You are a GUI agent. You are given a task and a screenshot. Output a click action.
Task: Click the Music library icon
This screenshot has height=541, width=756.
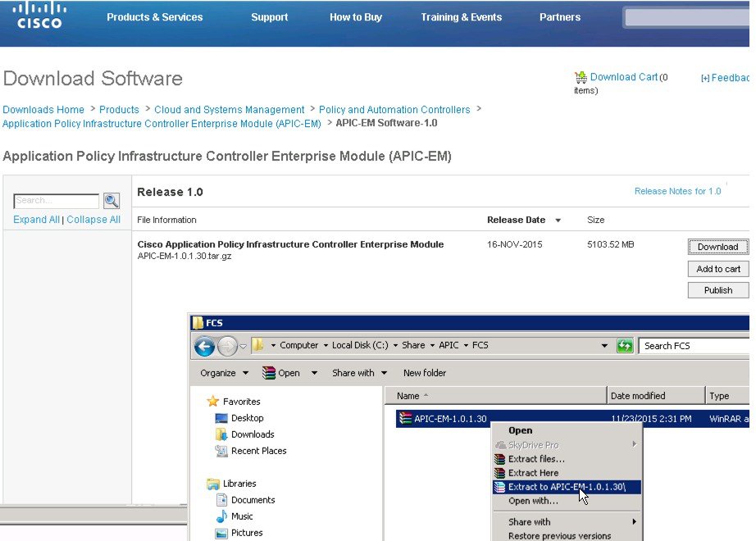[x=221, y=516]
